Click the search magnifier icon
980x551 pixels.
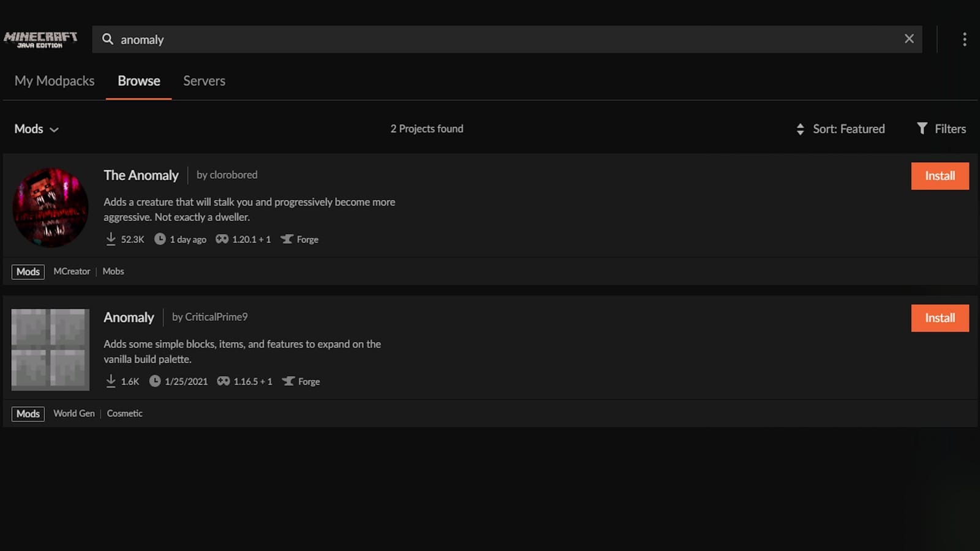tap(108, 39)
